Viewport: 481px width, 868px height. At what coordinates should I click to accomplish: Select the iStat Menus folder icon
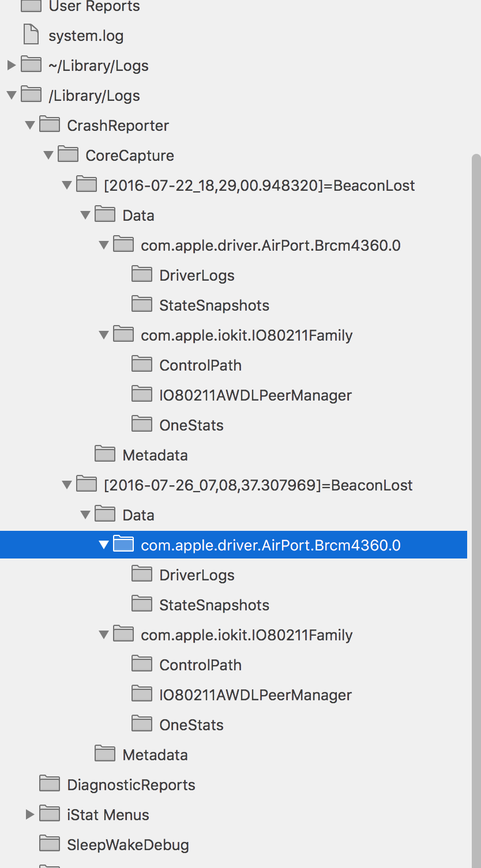(x=50, y=814)
